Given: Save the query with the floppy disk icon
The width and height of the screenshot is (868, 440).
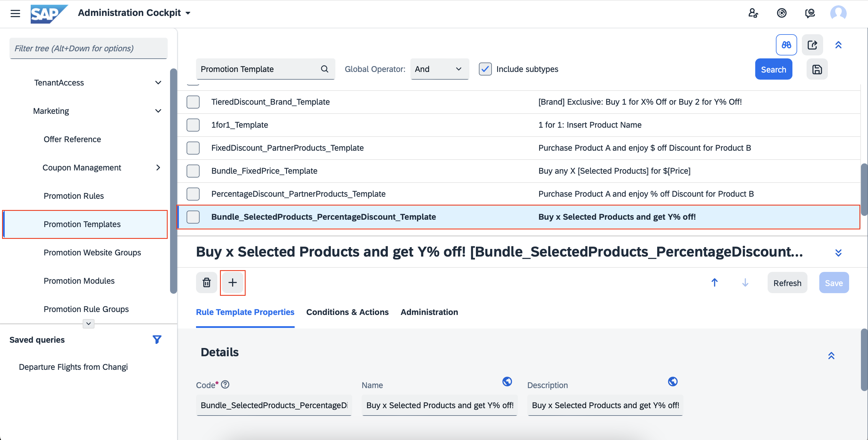Looking at the screenshot, I should (x=817, y=69).
